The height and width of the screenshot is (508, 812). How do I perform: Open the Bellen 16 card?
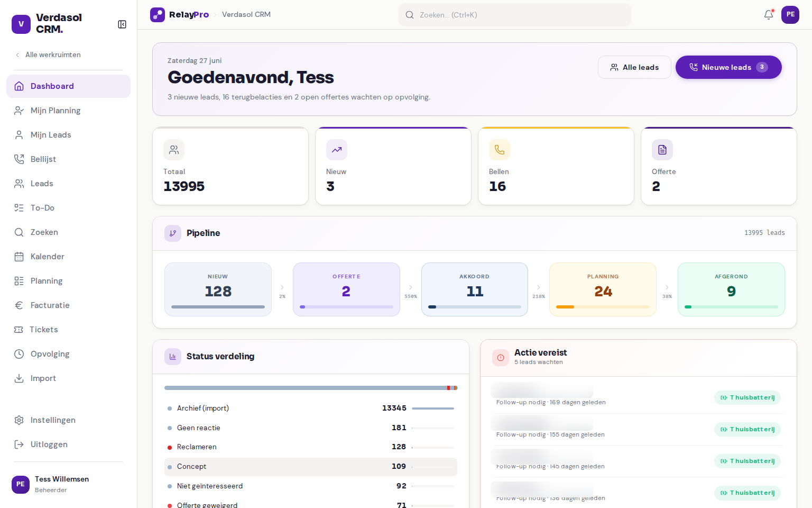[556, 166]
